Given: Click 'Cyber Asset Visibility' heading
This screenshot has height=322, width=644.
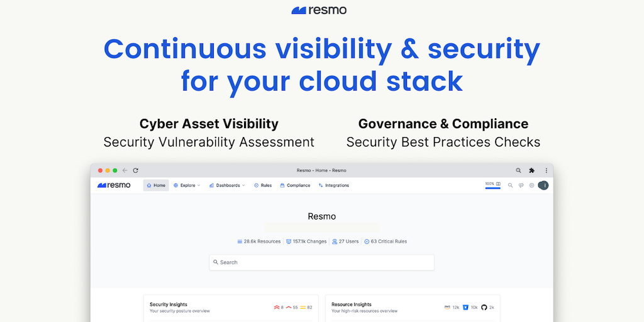Looking at the screenshot, I should coord(209,124).
